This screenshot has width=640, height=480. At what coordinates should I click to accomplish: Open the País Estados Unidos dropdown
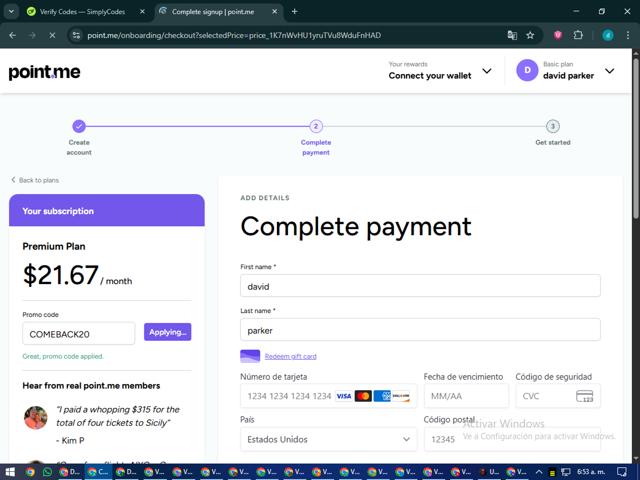pos(329,439)
